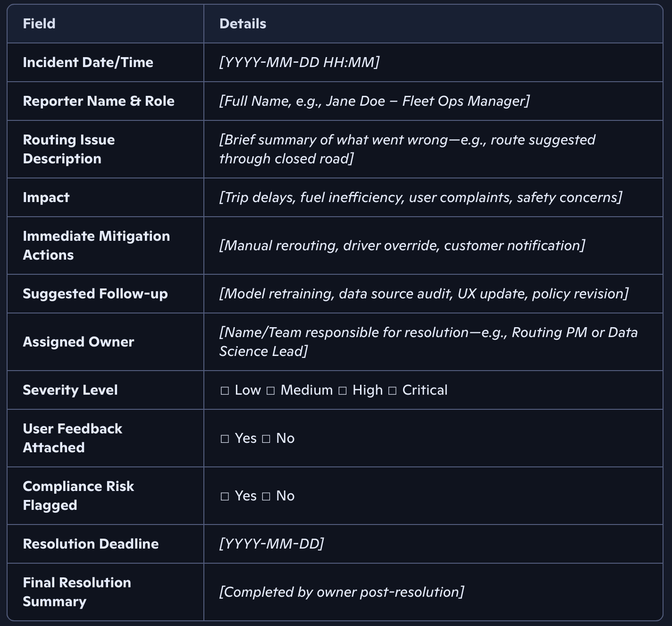This screenshot has height=626, width=672.
Task: Click the trip delays fuel inefficiency text
Action: [420, 197]
